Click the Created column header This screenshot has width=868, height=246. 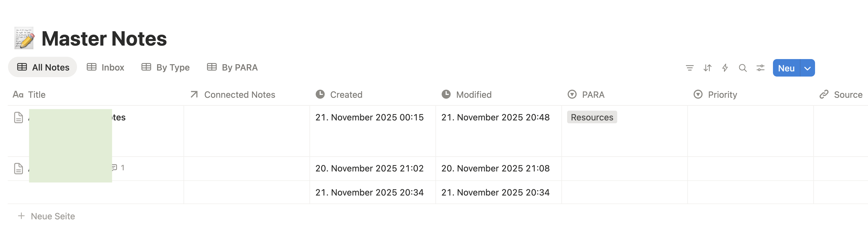tap(346, 95)
